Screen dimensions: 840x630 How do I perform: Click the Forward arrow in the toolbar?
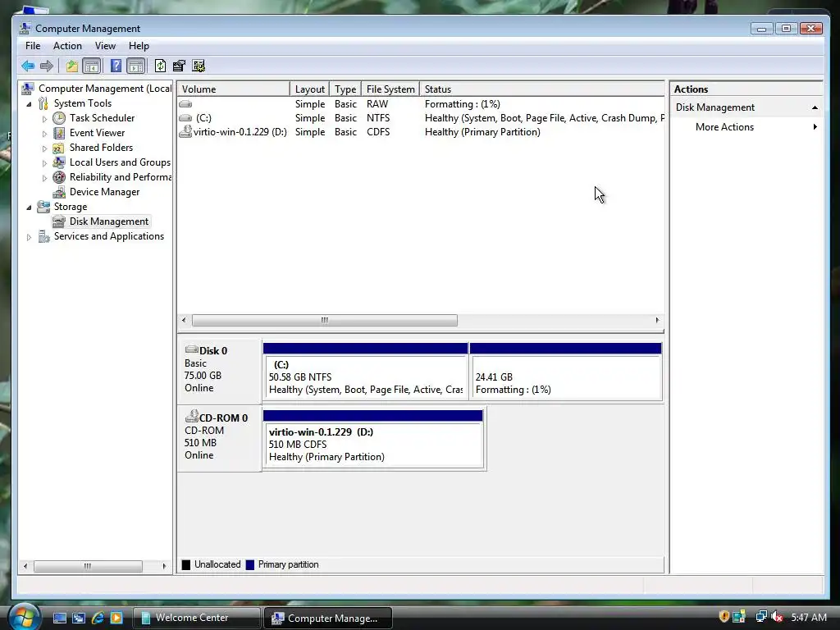tap(47, 66)
